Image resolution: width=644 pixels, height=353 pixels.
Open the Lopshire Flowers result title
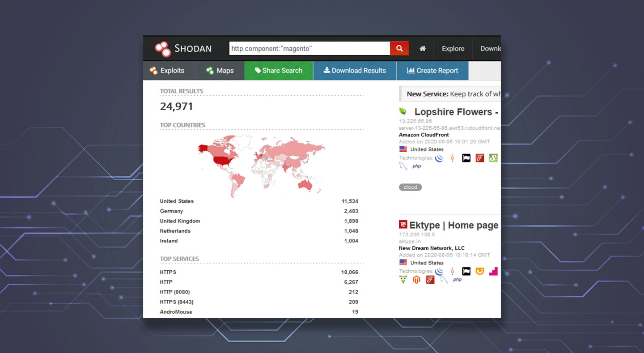click(456, 112)
